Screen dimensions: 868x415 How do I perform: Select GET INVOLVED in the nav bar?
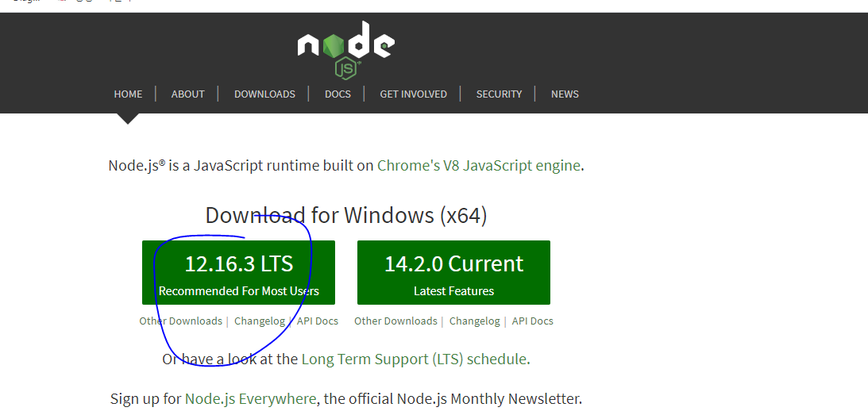(x=413, y=94)
